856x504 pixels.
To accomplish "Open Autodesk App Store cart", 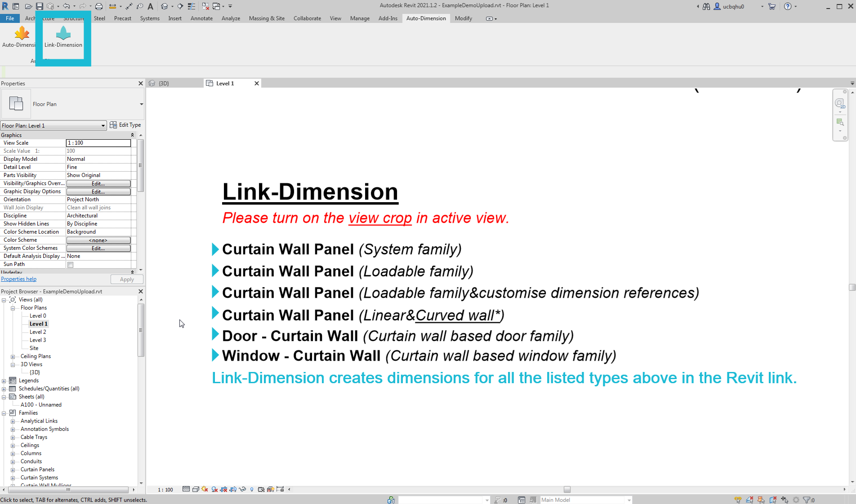I will coord(772,6).
